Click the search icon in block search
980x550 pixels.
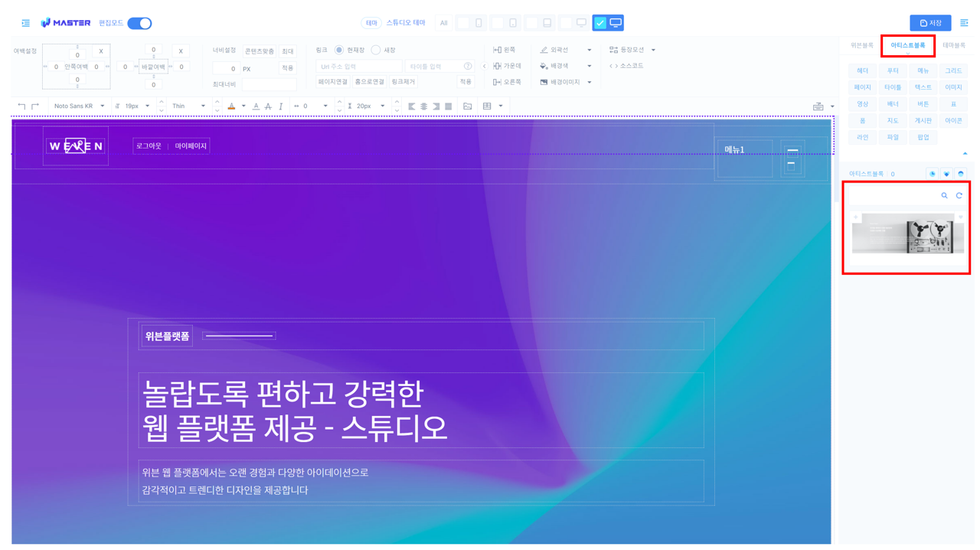coord(944,195)
